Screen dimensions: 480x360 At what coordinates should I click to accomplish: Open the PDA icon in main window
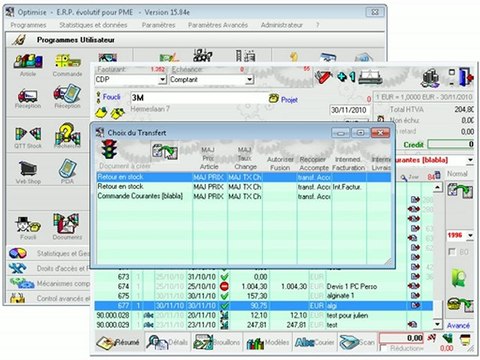pyautogui.click(x=67, y=168)
